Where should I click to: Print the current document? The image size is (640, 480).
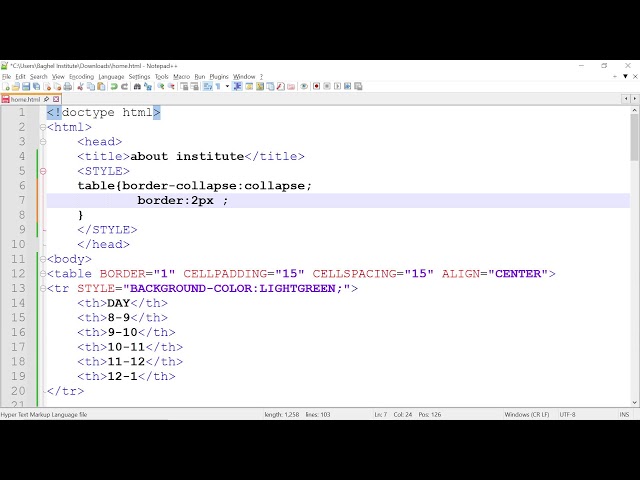tap(68, 86)
